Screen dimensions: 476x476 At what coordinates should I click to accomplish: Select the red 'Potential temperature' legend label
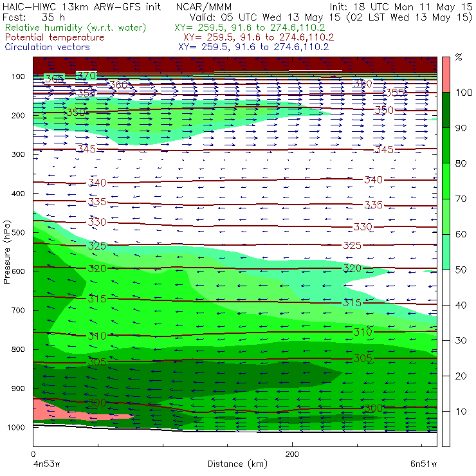point(55,37)
